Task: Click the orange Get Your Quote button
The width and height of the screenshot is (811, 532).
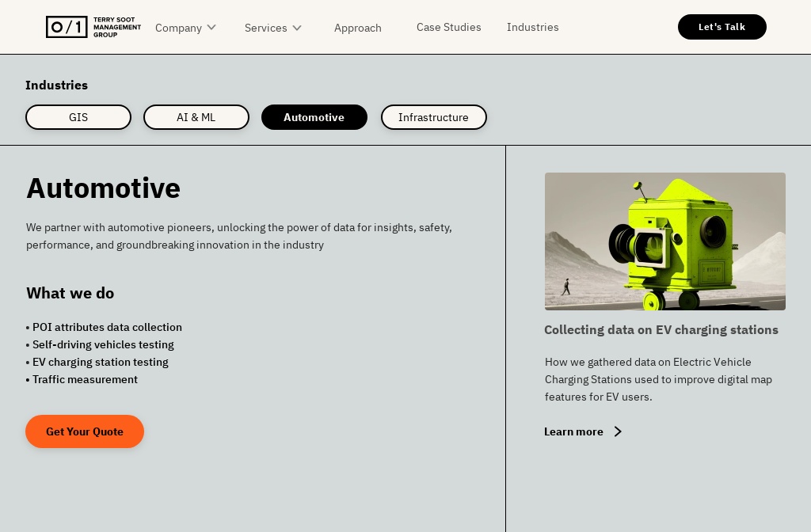Action: click(x=85, y=431)
